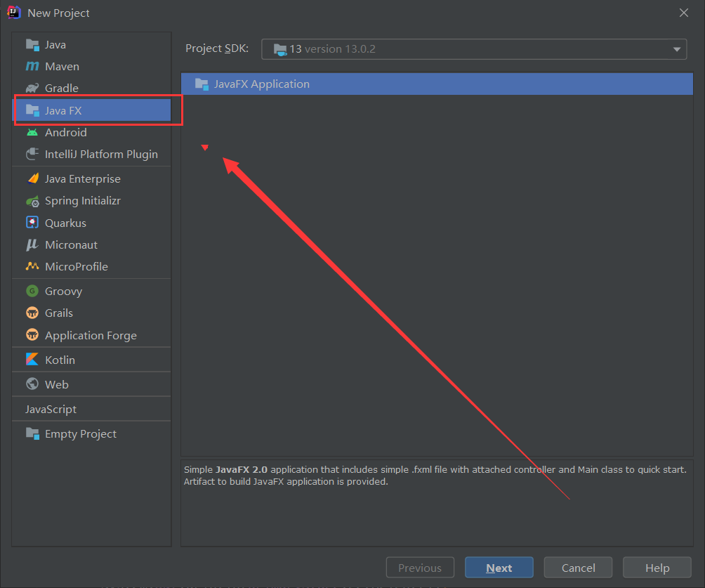Select the Web globe icon
Image resolution: width=705 pixels, height=588 pixels.
coord(32,384)
